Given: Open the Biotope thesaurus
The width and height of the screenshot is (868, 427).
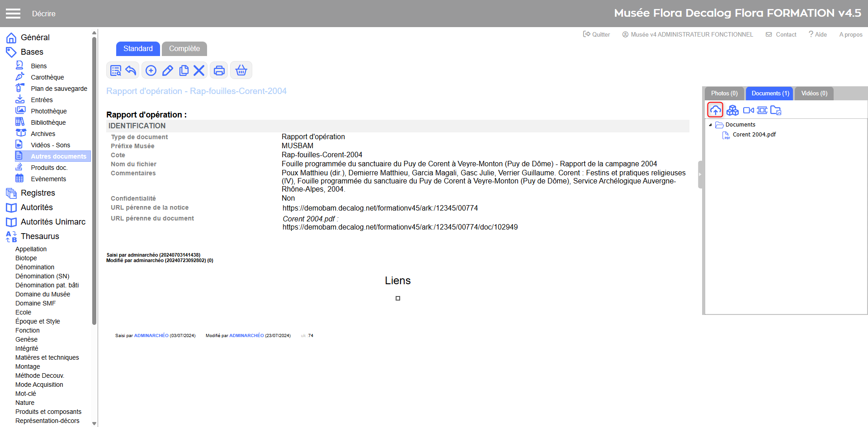Looking at the screenshot, I should coord(26,258).
